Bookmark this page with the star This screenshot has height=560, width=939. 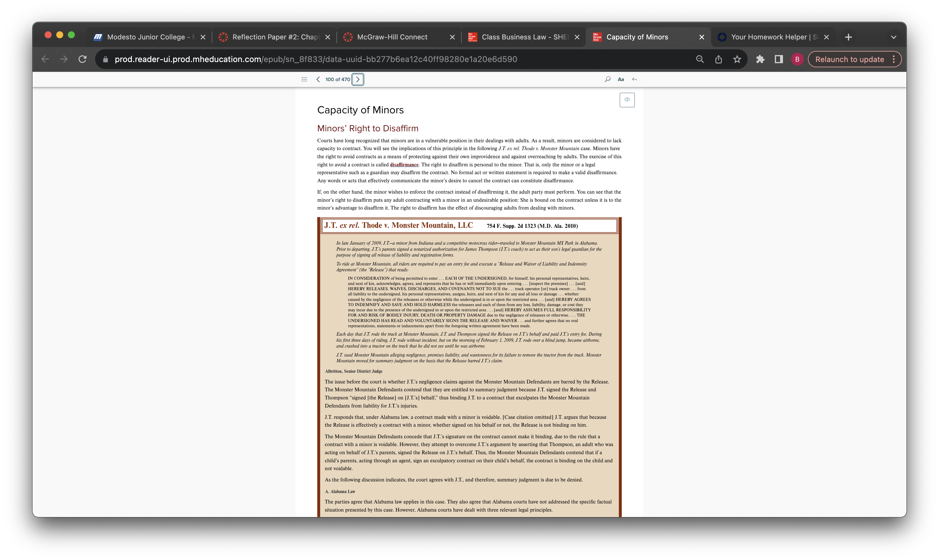(737, 59)
